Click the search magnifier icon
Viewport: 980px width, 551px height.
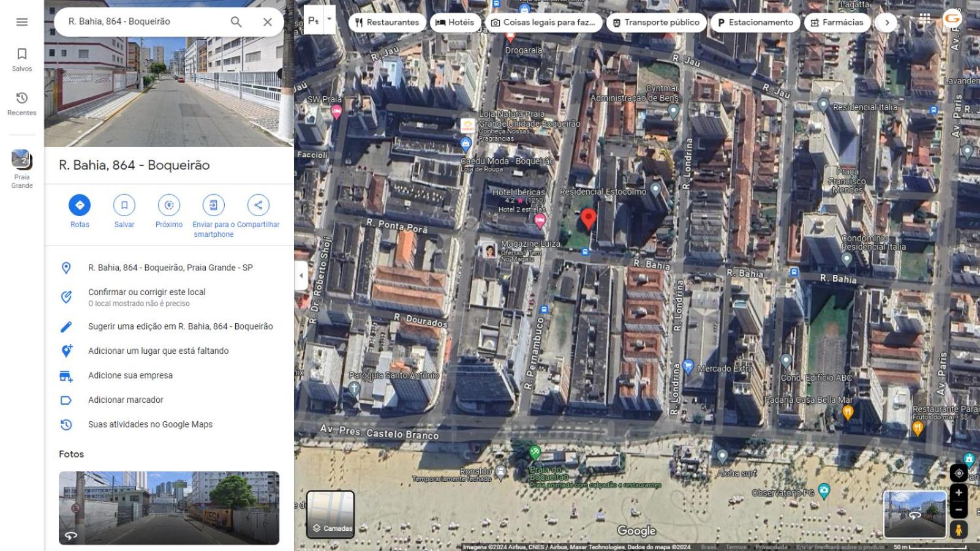[236, 22]
